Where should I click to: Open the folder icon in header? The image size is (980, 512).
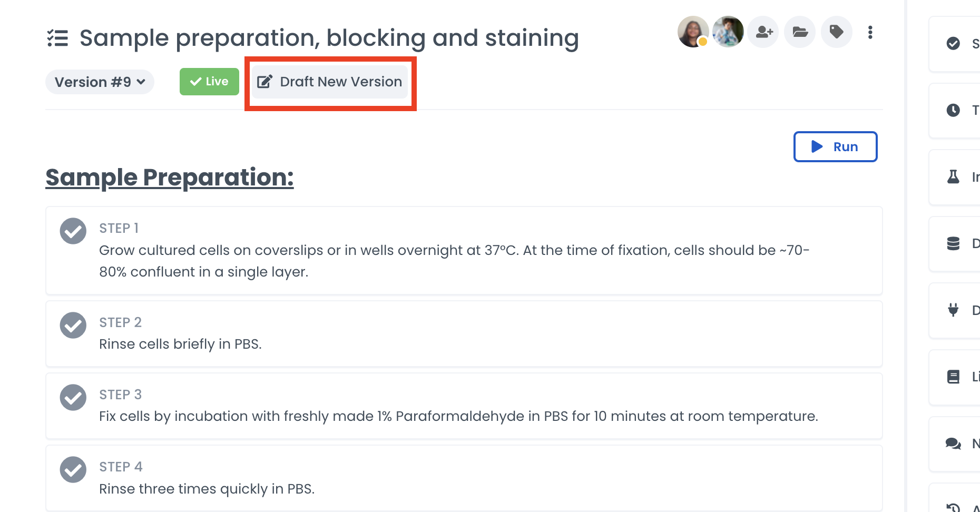[800, 32]
